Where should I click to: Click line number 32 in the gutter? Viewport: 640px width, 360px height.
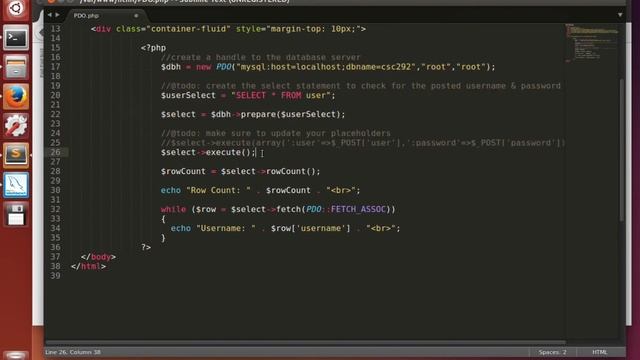coord(55,209)
